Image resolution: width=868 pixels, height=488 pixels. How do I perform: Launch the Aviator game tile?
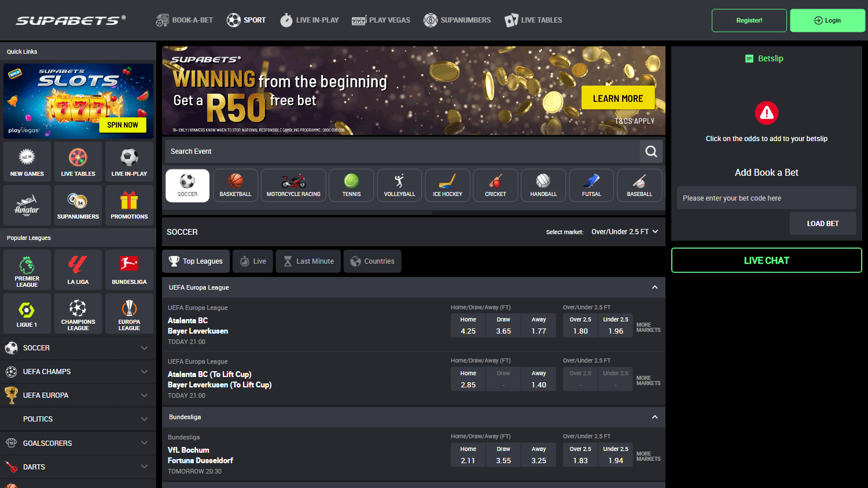pyautogui.click(x=27, y=205)
